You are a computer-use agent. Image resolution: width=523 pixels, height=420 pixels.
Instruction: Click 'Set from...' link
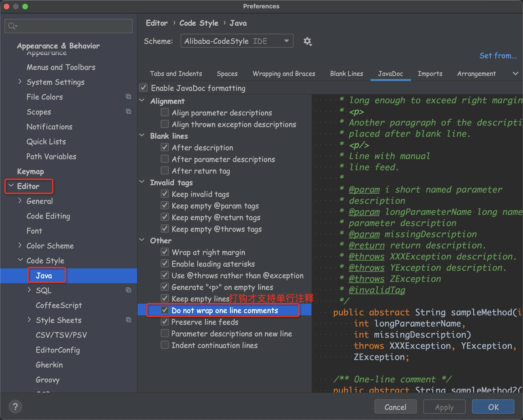click(x=498, y=56)
